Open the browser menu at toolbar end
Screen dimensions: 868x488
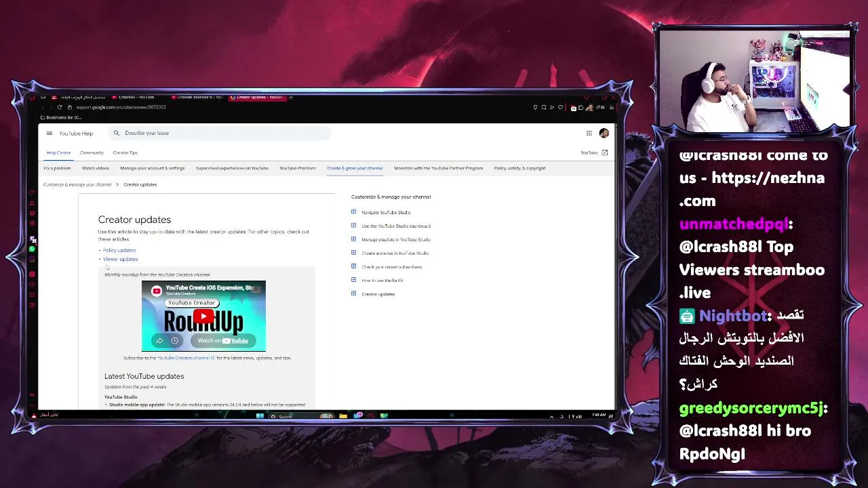click(612, 107)
